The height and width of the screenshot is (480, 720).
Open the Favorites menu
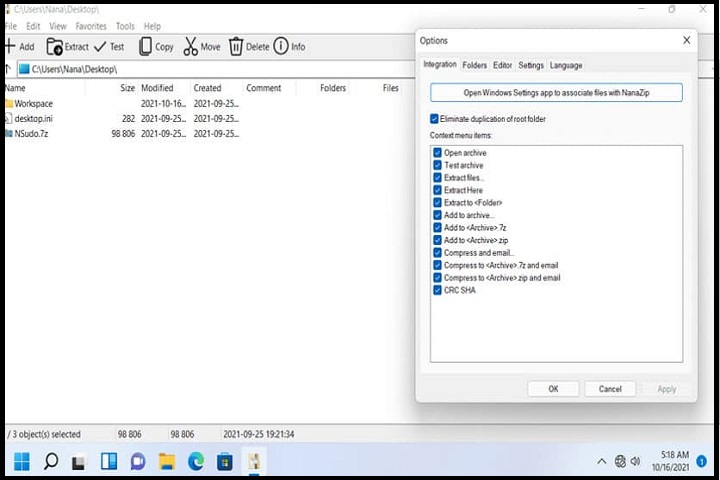click(90, 26)
